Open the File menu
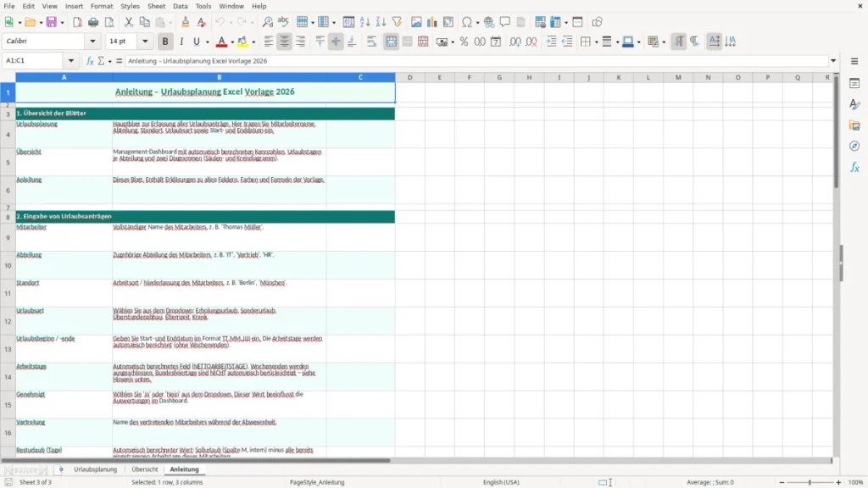868x488 pixels. click(9, 6)
